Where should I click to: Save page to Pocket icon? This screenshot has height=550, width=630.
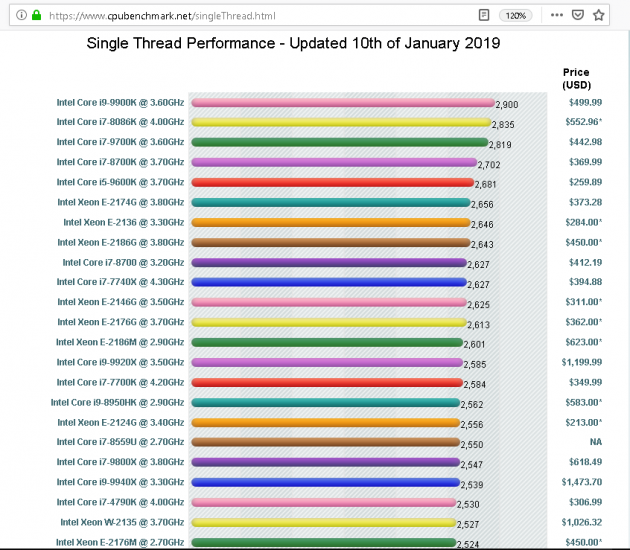pyautogui.click(x=578, y=15)
